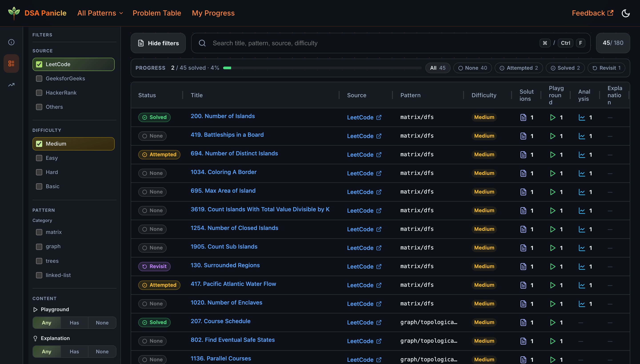Open the trending chart sidebar icon

tap(11, 85)
